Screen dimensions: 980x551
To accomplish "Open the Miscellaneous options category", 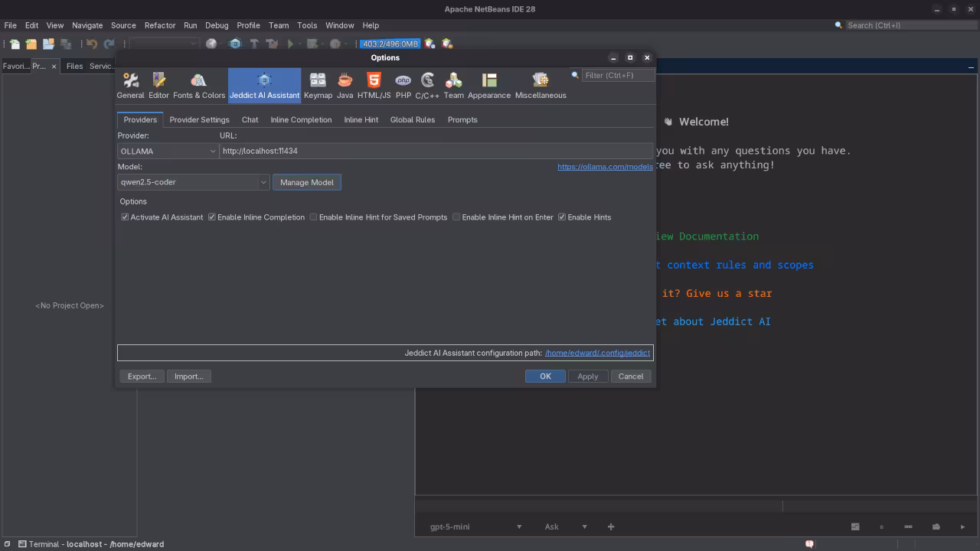I will tap(540, 84).
